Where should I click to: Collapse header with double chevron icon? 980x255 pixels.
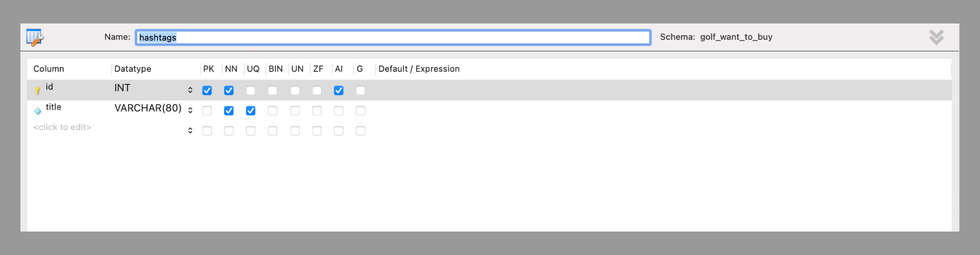(936, 37)
